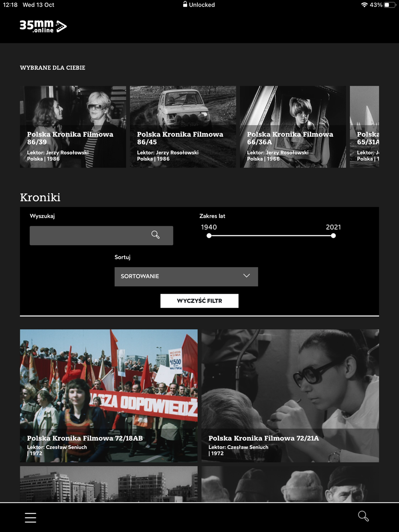Select the city buildings thumbnail at bottom
The image size is (399, 532).
click(109, 484)
